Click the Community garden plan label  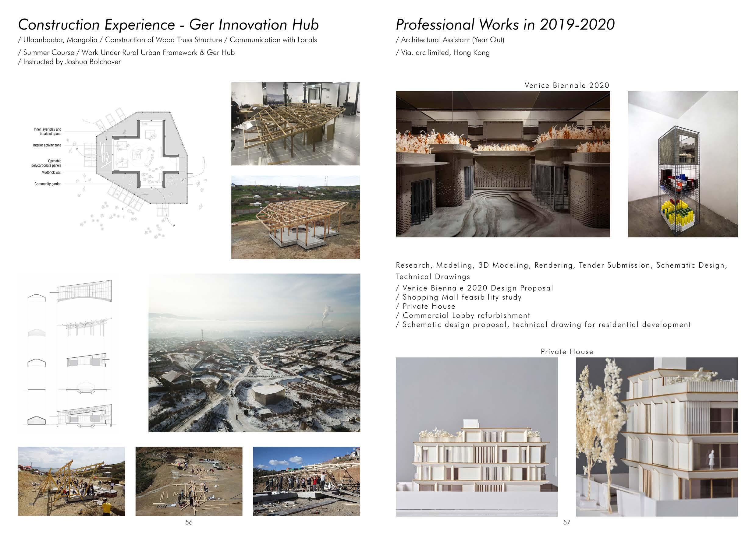(x=48, y=184)
